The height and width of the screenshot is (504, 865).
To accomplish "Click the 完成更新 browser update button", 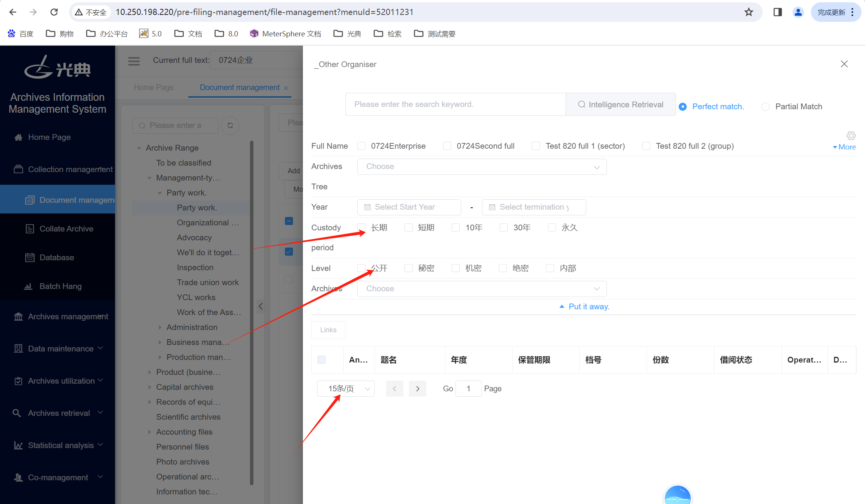I will (x=836, y=12).
